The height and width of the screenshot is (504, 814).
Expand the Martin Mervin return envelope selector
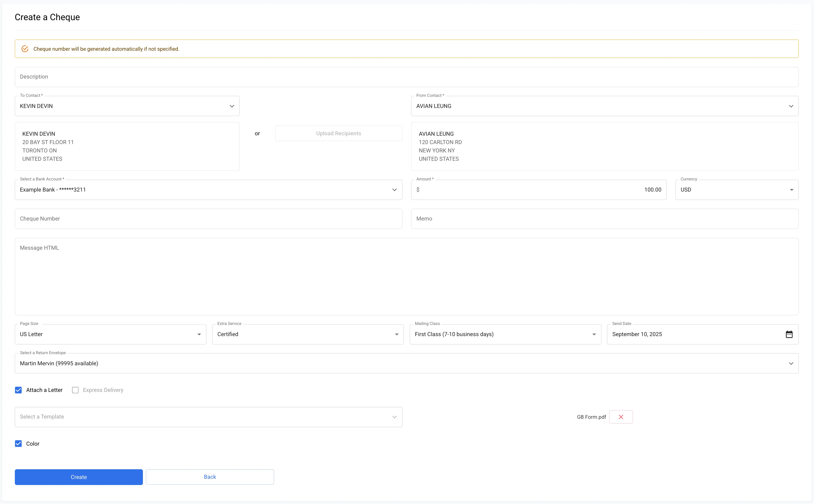(791, 363)
